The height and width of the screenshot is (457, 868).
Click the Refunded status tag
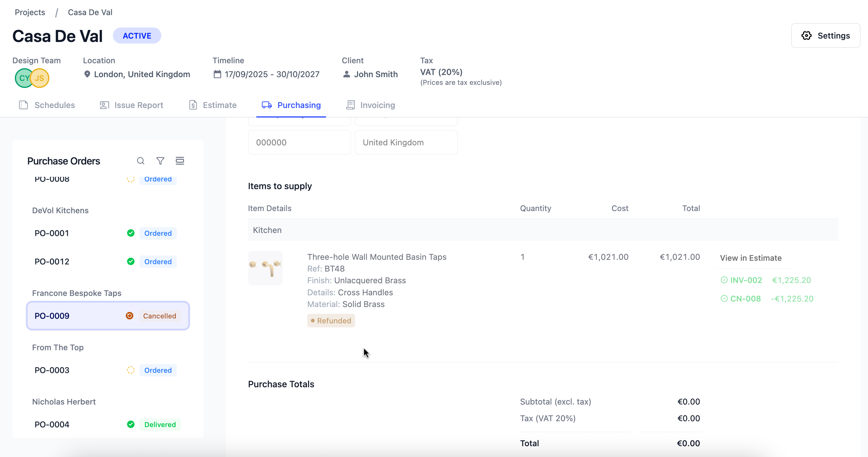pyautogui.click(x=331, y=321)
